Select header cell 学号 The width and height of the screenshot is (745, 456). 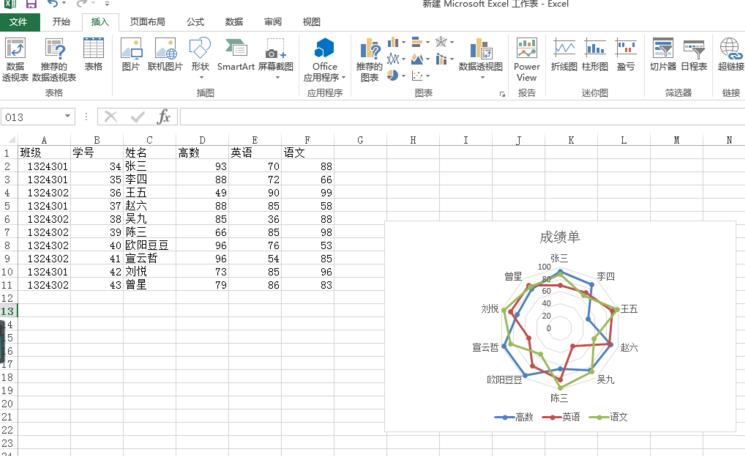pos(96,153)
